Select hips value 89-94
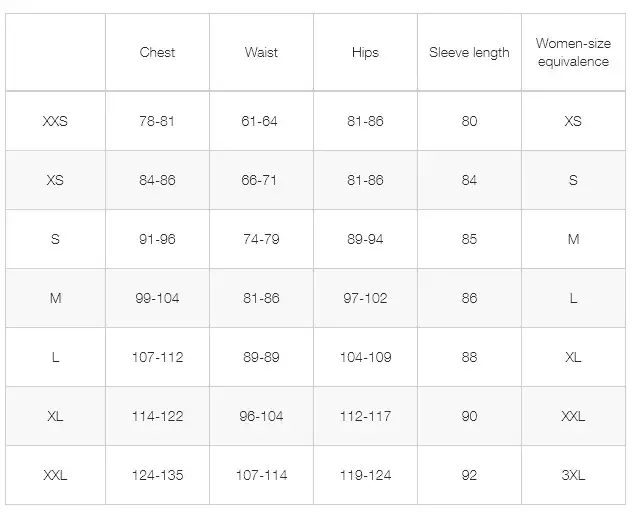Image resolution: width=632 pixels, height=521 pixels. tap(365, 239)
